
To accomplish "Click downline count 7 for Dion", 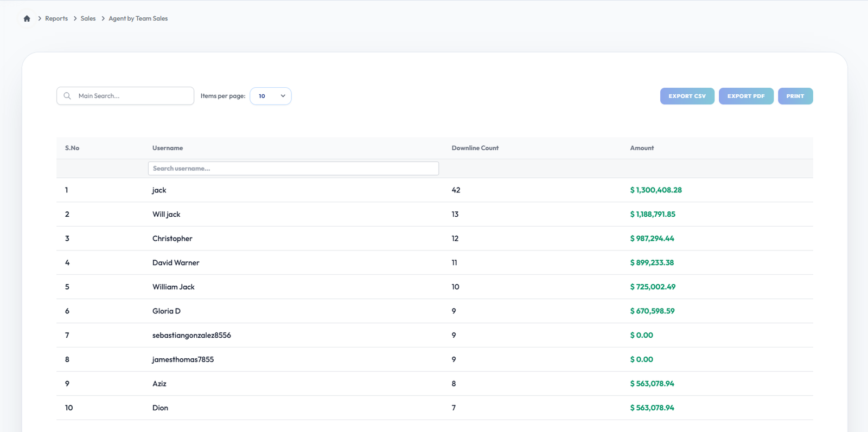I will click(x=454, y=408).
